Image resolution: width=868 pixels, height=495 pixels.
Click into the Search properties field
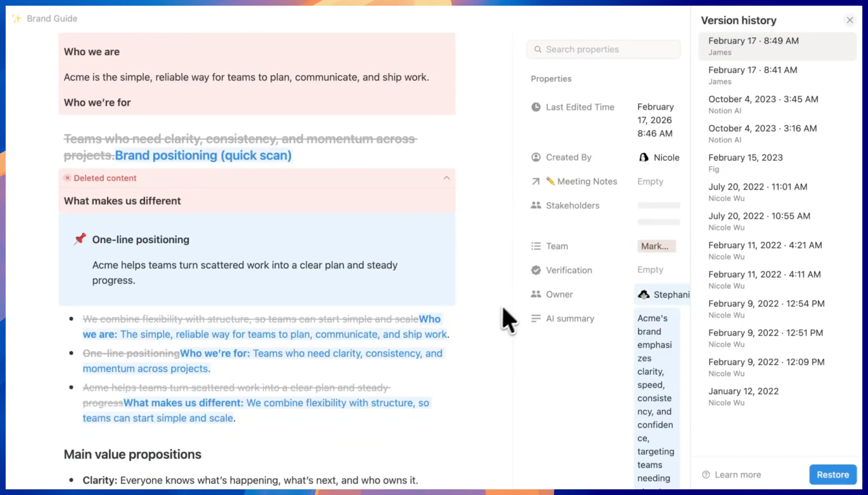coord(603,50)
